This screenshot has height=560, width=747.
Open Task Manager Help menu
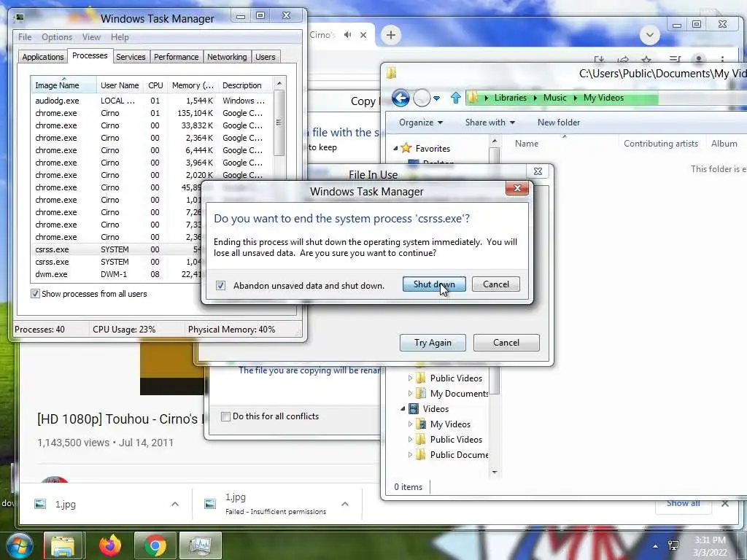click(120, 37)
